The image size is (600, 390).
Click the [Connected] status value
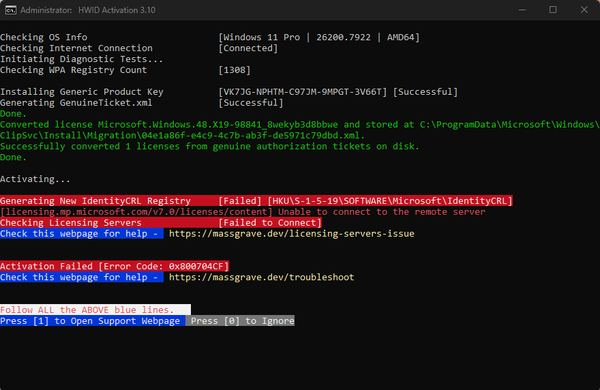coord(248,48)
